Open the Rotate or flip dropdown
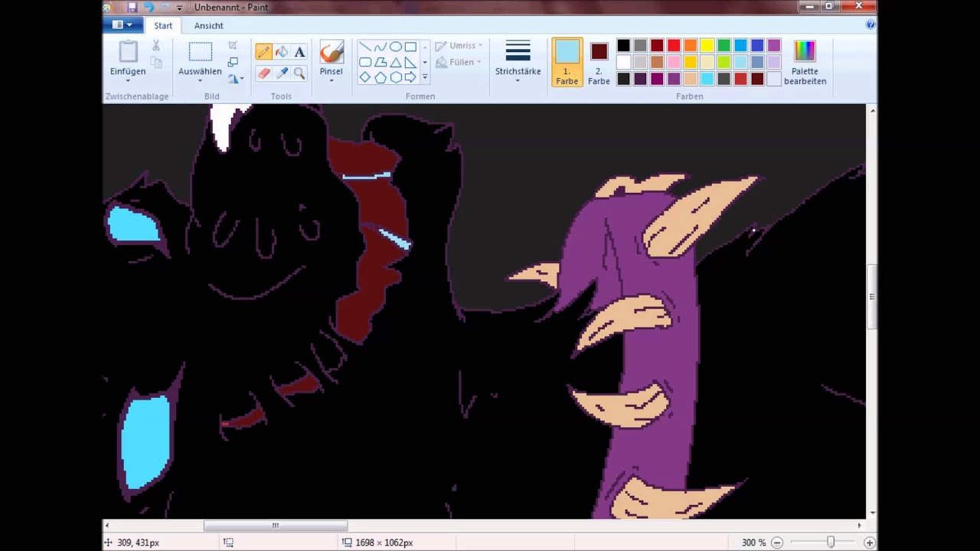This screenshot has width=980, height=551. click(x=236, y=78)
